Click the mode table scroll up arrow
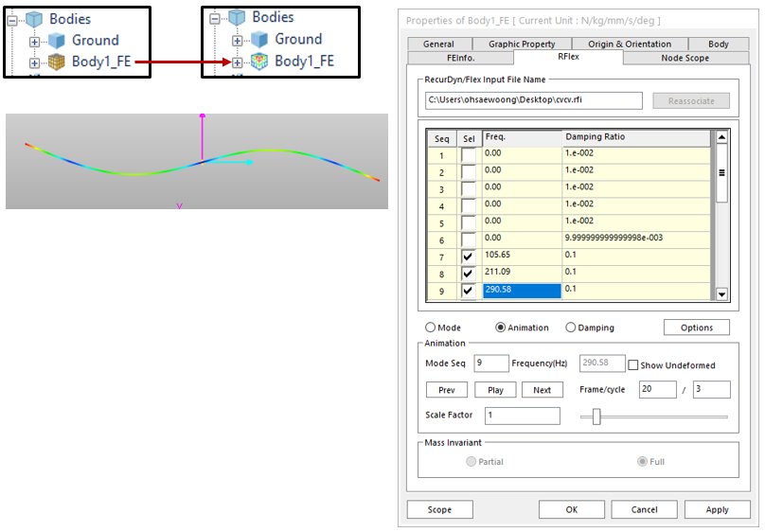The width and height of the screenshot is (765, 532). (x=721, y=137)
